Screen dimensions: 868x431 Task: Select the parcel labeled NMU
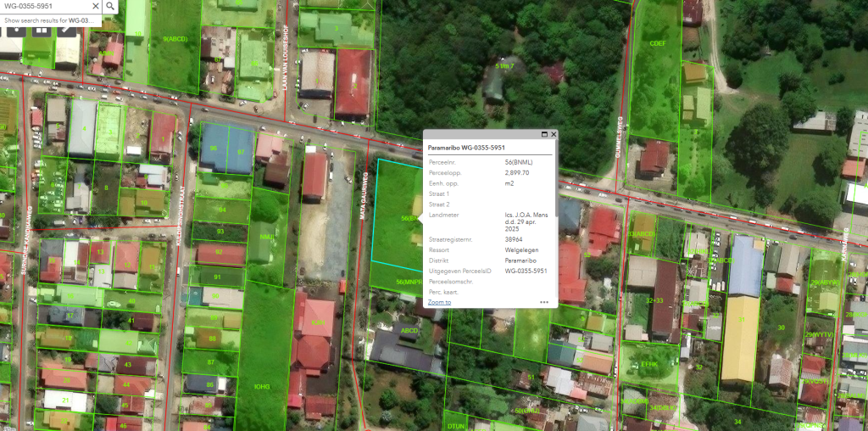267,238
